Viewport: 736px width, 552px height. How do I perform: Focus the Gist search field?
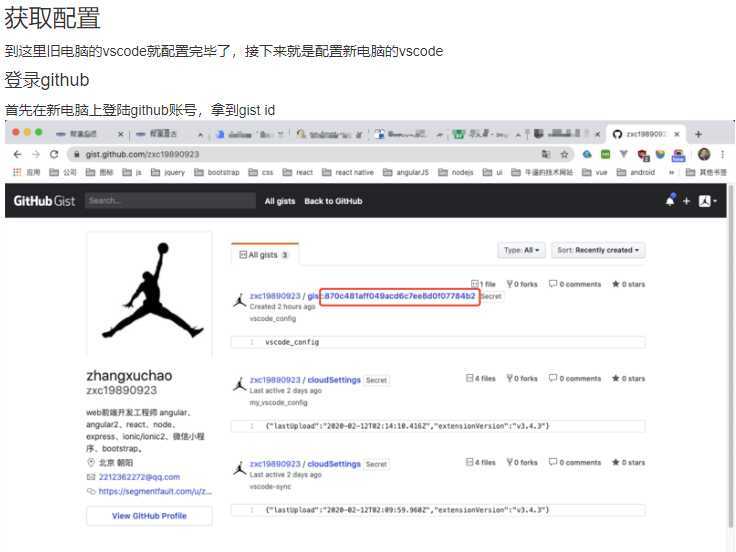(170, 201)
